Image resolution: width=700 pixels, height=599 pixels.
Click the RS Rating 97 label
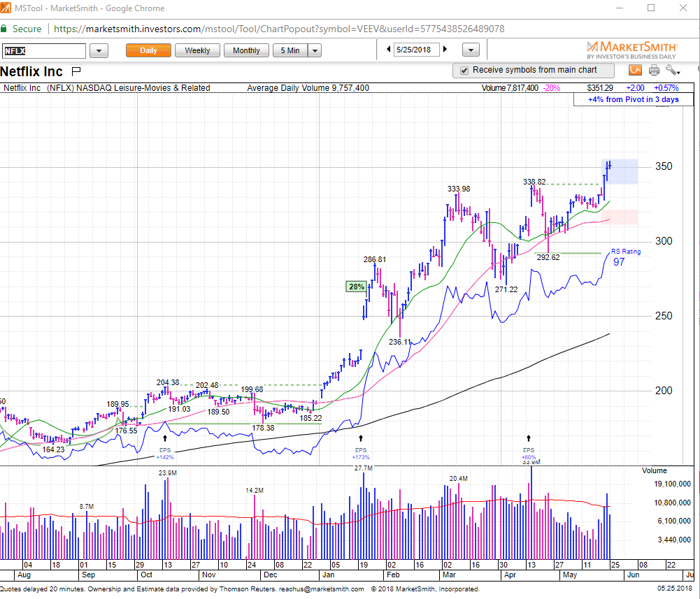pyautogui.click(x=625, y=257)
